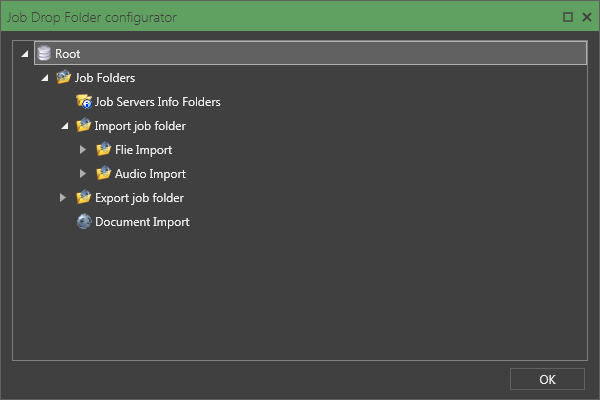600x400 pixels.
Task: Click the Export job folder icon
Action: pos(83,198)
